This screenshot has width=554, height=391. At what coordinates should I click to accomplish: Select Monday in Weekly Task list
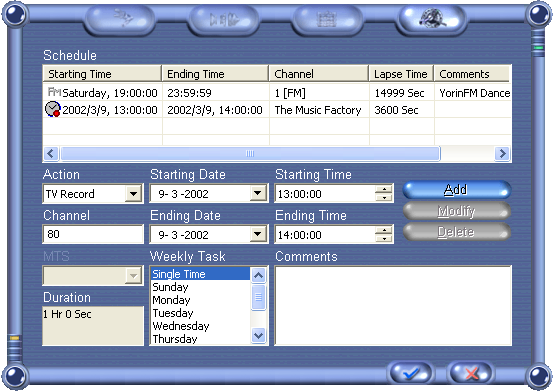[200, 300]
